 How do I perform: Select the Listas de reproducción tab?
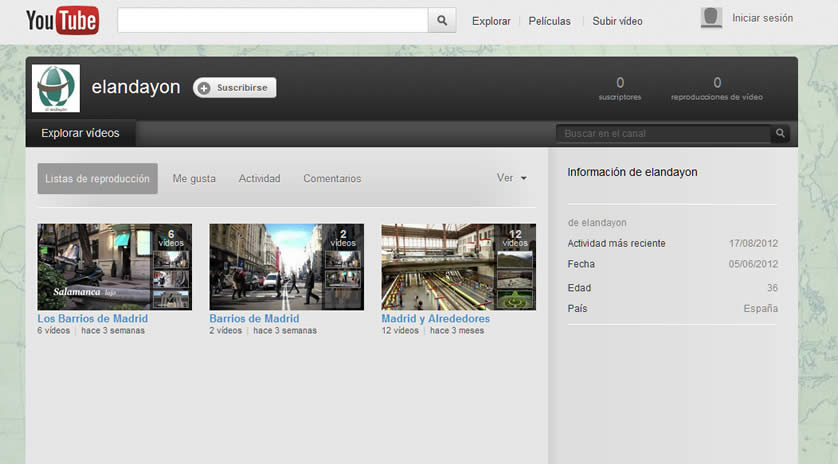[x=97, y=179]
